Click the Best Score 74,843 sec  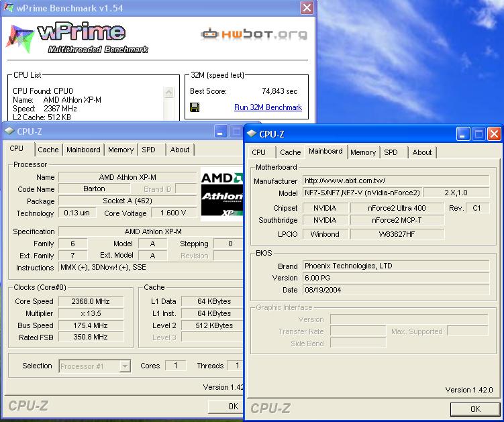tap(280, 91)
